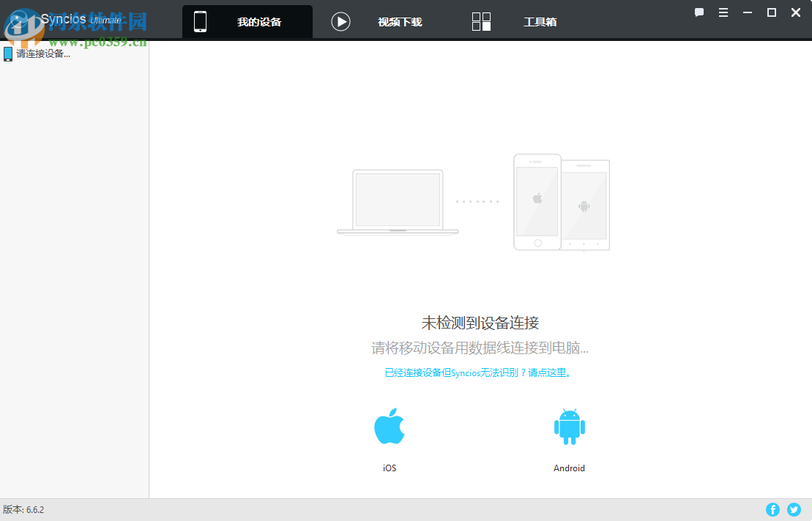Screen dimensions: 812x521
Task: Click the feedback speech bubble icon in titlebar
Action: tap(699, 12)
